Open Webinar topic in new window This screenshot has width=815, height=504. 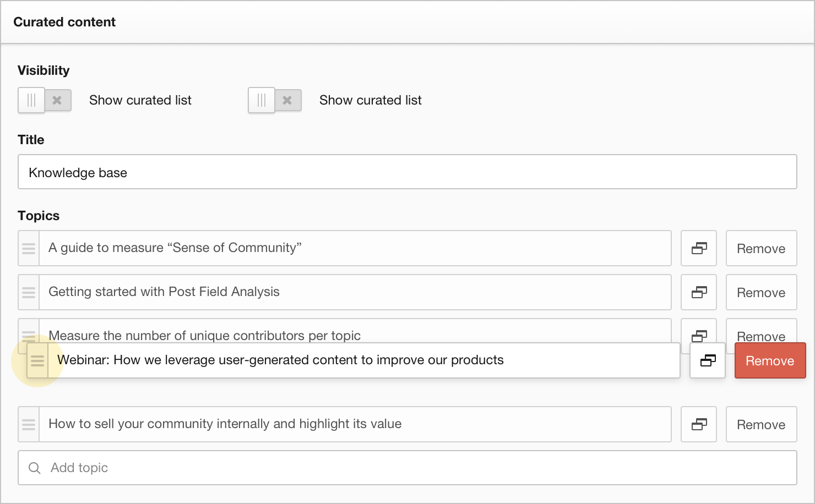pos(708,360)
